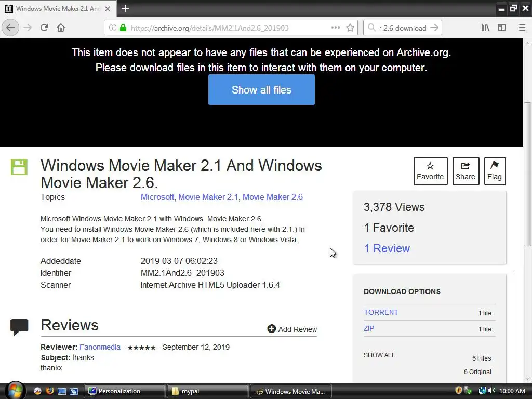Switch to the Personalization taskbar window

(x=124, y=391)
